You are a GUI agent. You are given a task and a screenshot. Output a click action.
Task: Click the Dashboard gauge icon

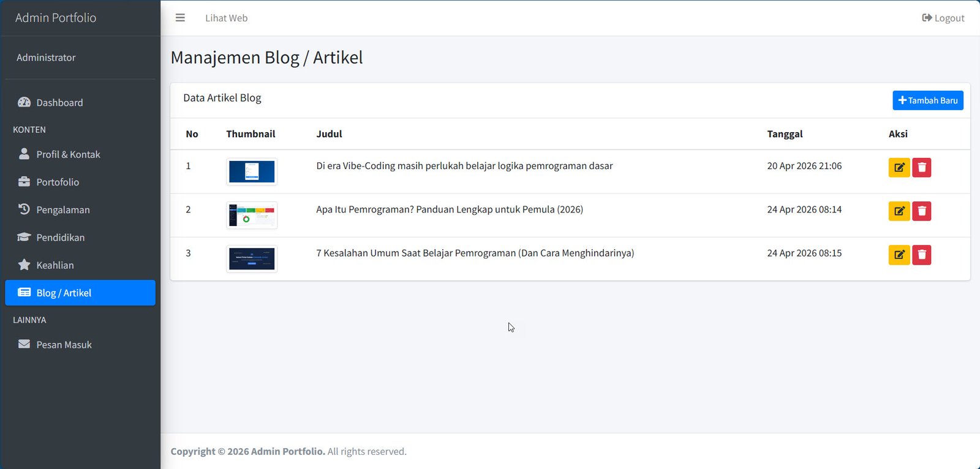point(24,102)
